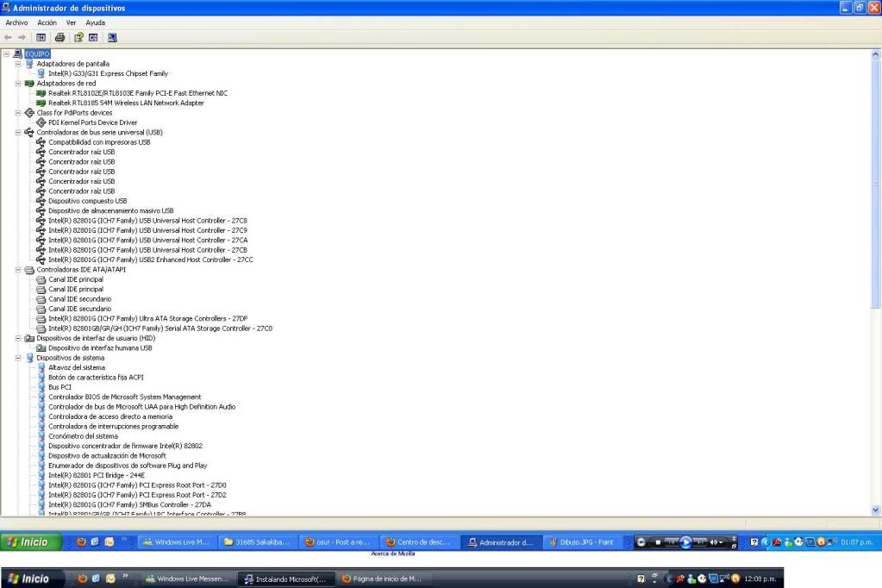Switch to Dibujo.JPG - Paint window
The image size is (882, 588).
(583, 541)
